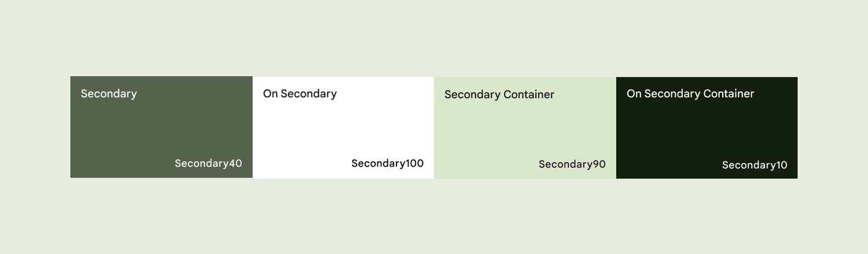Click empty background left of the Secondary swatch
The image size is (868, 254).
(x=35, y=127)
